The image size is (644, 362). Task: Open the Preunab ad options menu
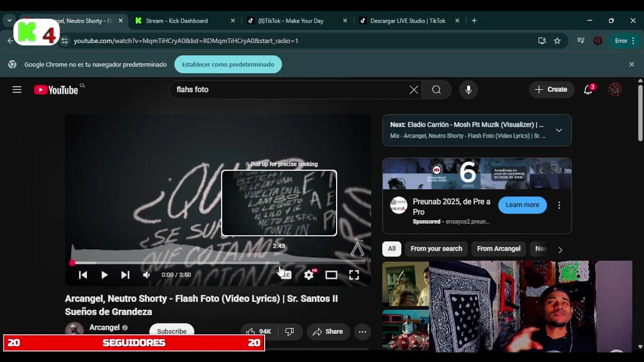pyautogui.click(x=559, y=205)
